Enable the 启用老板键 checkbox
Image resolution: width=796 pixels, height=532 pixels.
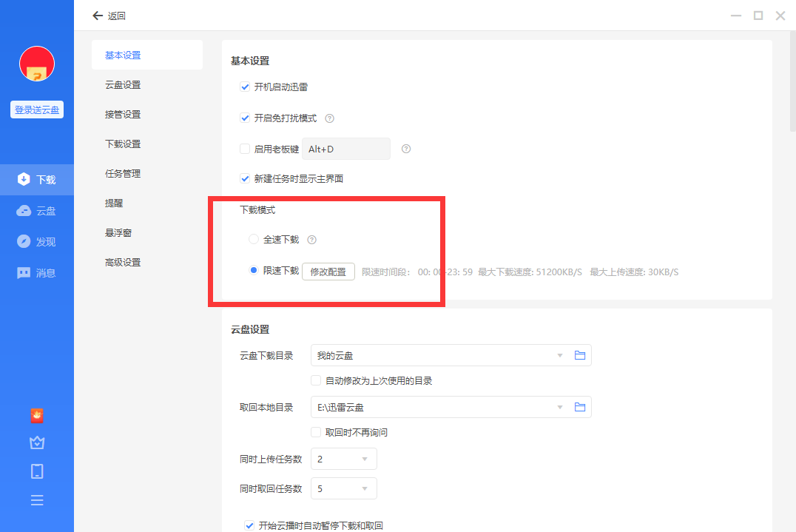tap(245, 149)
